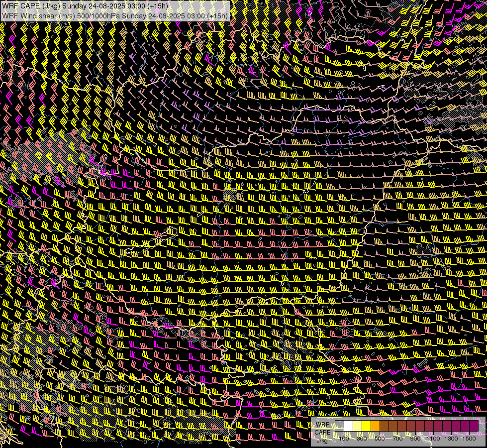The height and width of the screenshot is (448, 487).
Task: Click the white swatch in the CAPE legend
Action: coord(349,426)
